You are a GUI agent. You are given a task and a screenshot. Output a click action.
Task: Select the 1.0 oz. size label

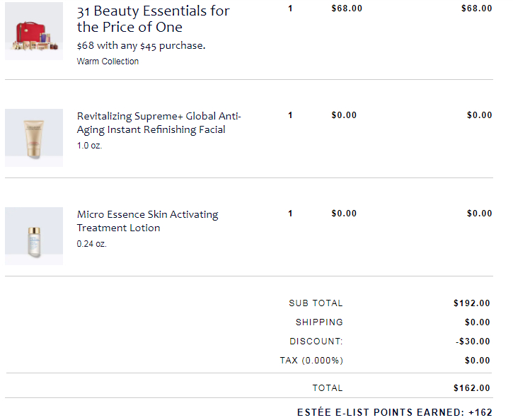pyautogui.click(x=89, y=146)
